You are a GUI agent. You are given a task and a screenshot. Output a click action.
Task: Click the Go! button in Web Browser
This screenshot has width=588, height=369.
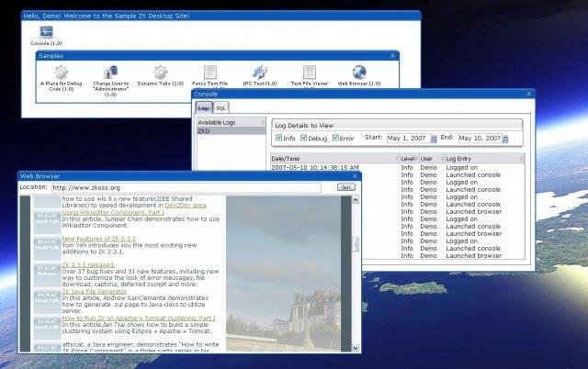point(346,187)
